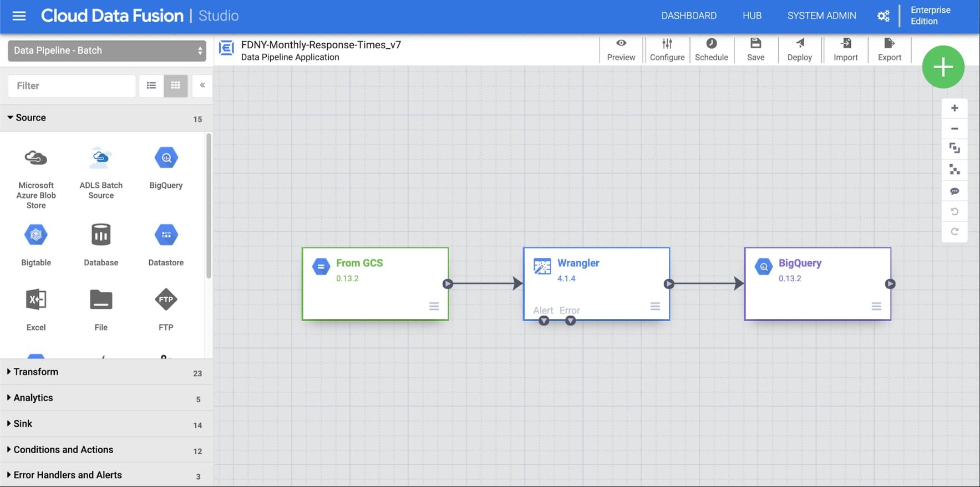Click the plugin Filter input field
Viewport: 980px width, 487px height.
[72, 85]
